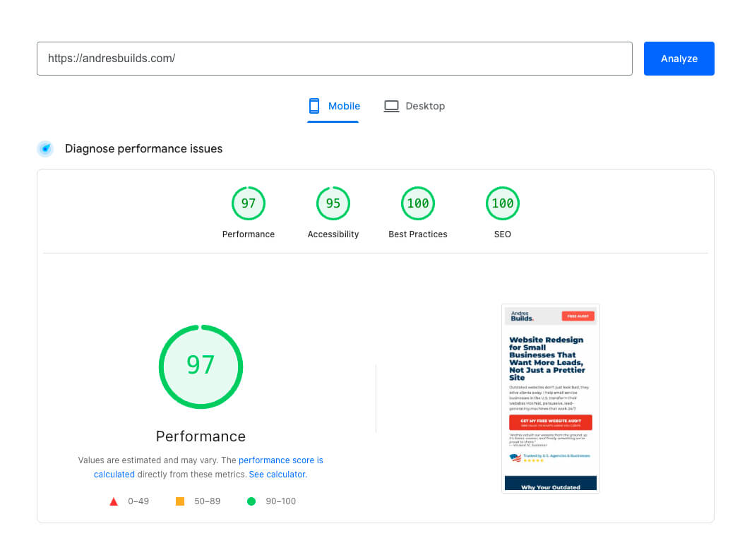Click the large Performance gauge showing 97
This screenshot has width=752, height=560.
tap(201, 367)
